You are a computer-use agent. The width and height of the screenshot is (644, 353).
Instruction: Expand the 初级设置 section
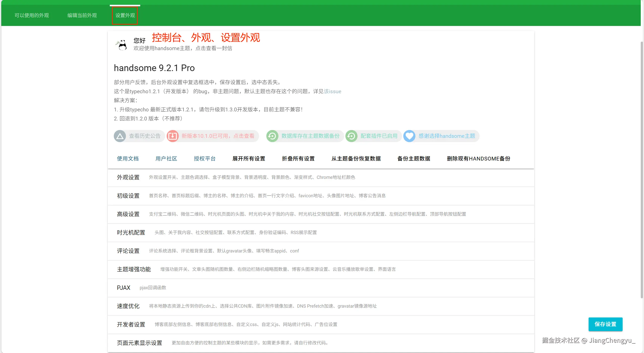coord(128,196)
